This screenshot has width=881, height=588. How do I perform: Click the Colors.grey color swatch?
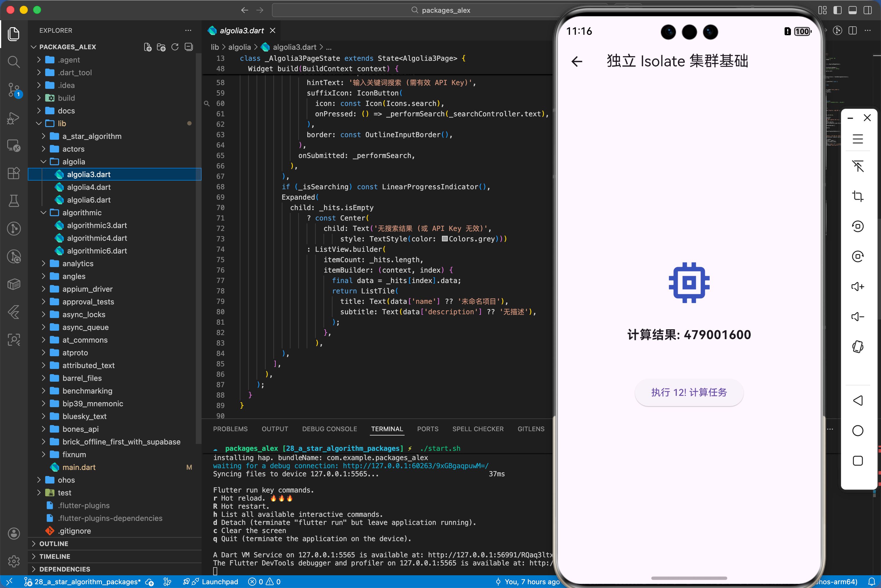pyautogui.click(x=445, y=239)
